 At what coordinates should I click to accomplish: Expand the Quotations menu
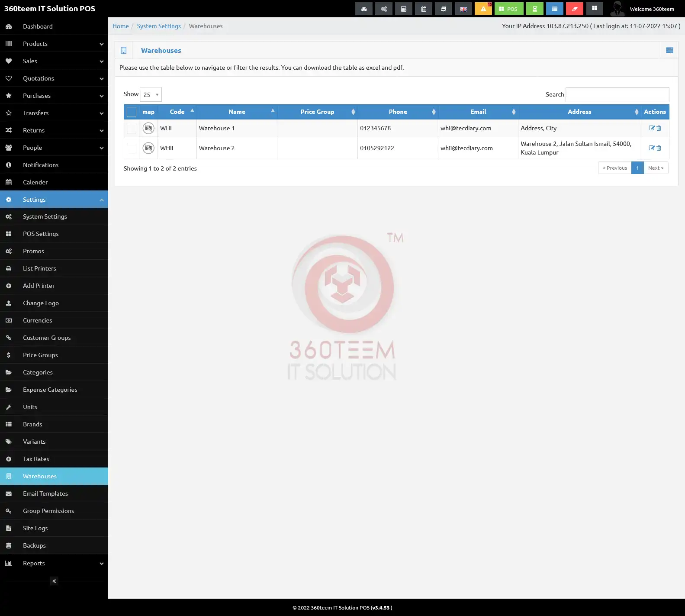coord(54,78)
